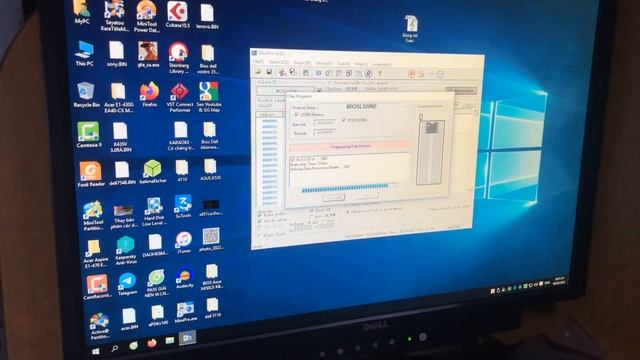640x360 pixels.
Task: Open Steinberg Library Manager shortcut
Action: click(x=178, y=57)
